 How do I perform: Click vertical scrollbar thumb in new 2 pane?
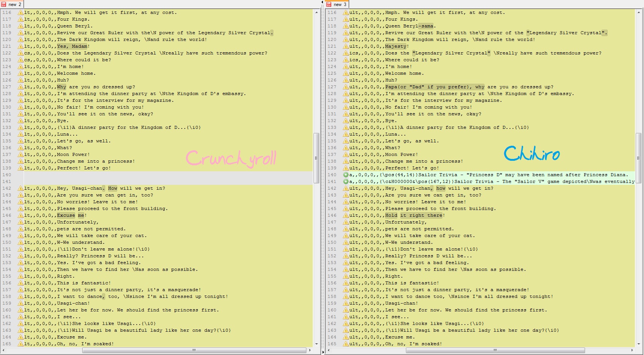pos(317,158)
